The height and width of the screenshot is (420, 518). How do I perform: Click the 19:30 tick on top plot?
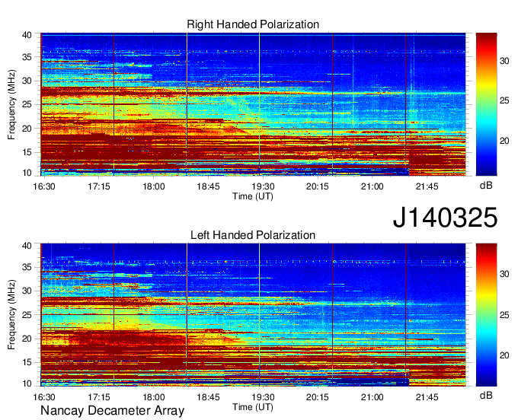[x=263, y=186]
